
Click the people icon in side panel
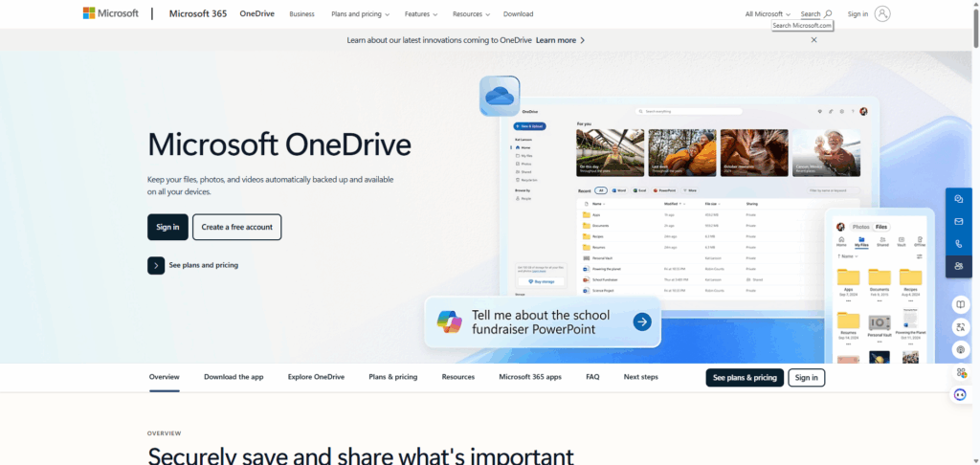point(959,266)
